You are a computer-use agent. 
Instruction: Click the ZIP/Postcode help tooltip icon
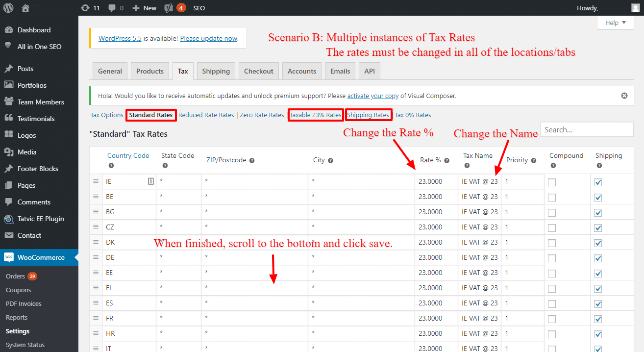pyautogui.click(x=251, y=161)
